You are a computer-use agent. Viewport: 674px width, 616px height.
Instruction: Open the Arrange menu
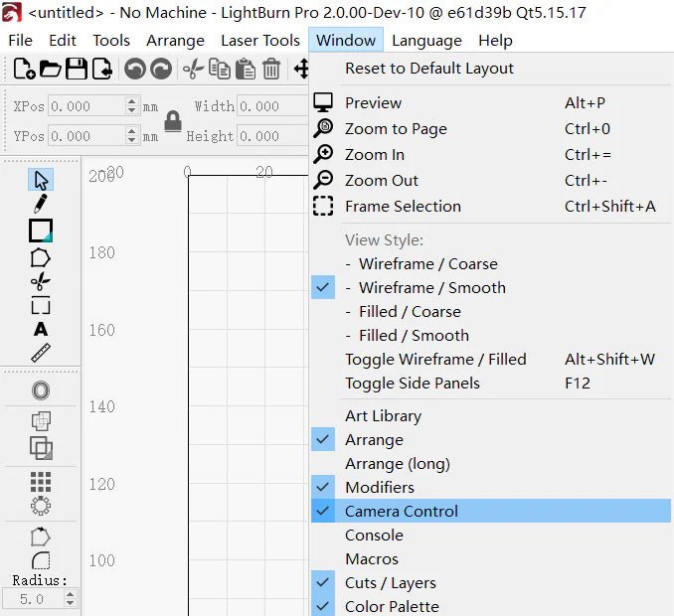click(x=175, y=41)
